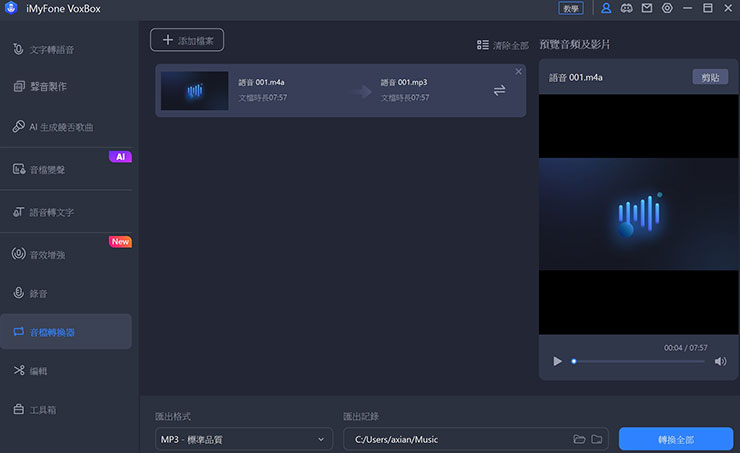Open the mail feedback icon

[x=647, y=8]
